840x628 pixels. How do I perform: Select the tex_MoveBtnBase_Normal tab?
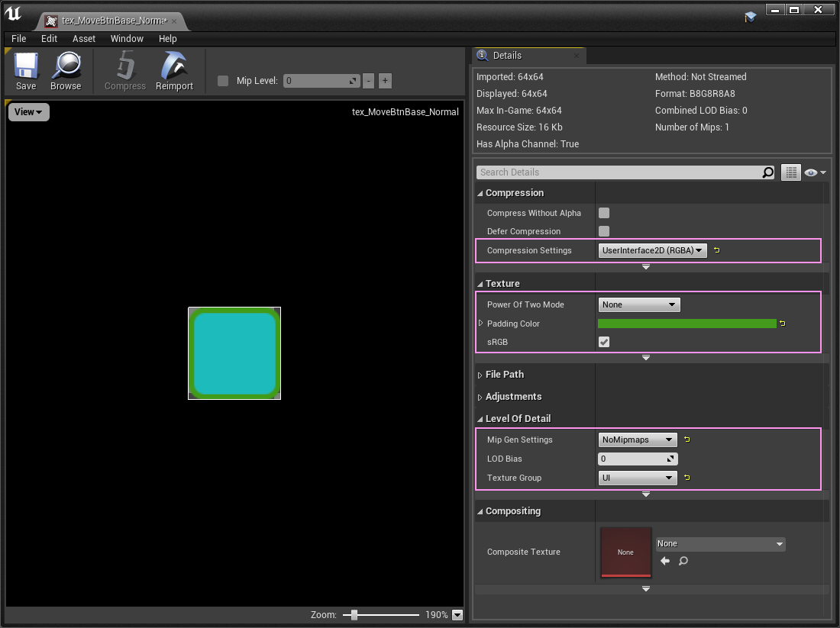[x=114, y=21]
